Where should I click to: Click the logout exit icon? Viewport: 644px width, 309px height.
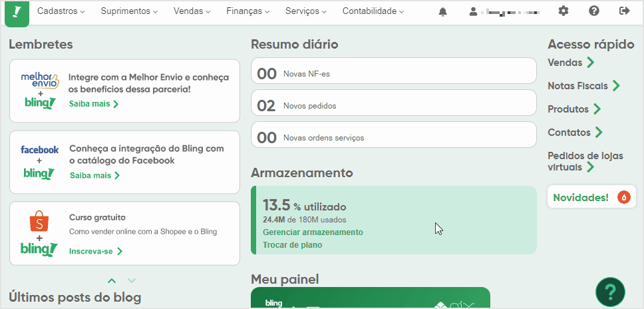click(x=624, y=11)
